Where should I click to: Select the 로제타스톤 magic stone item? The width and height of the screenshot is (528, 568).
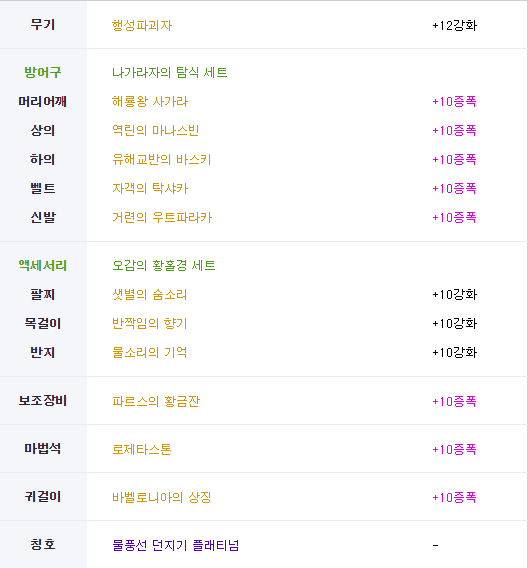pos(142,450)
